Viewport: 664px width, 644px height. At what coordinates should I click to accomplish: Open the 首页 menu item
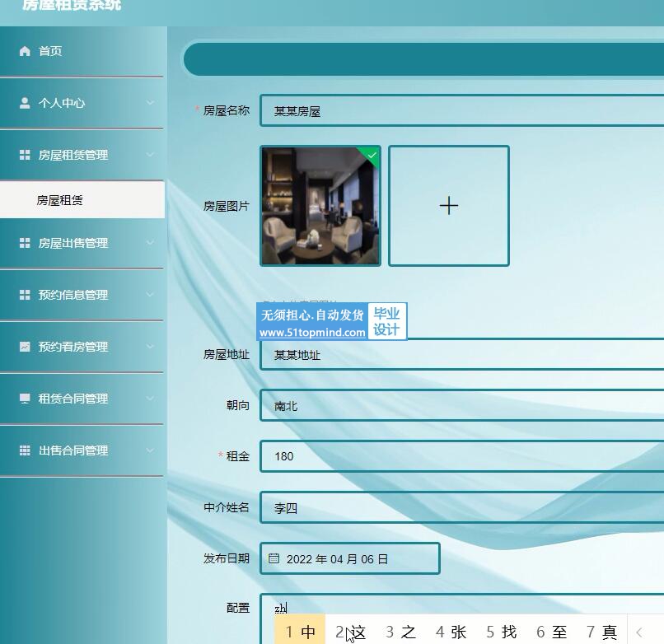click(82, 51)
